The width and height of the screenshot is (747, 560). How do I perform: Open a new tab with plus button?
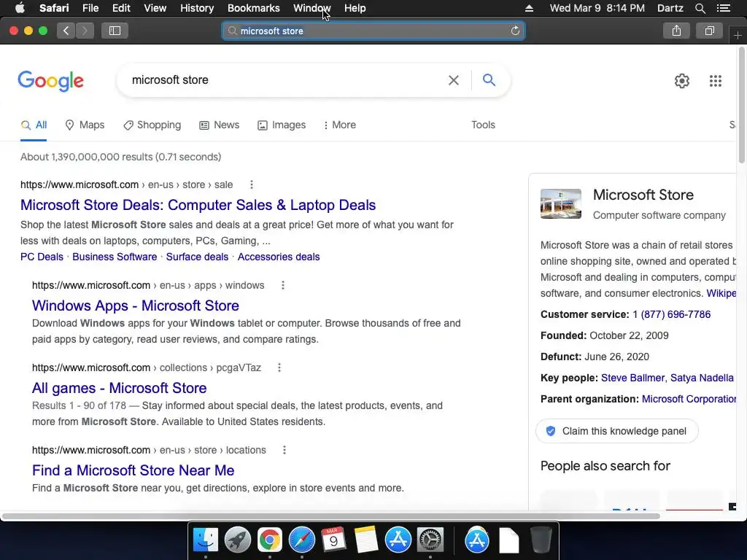tap(738, 36)
